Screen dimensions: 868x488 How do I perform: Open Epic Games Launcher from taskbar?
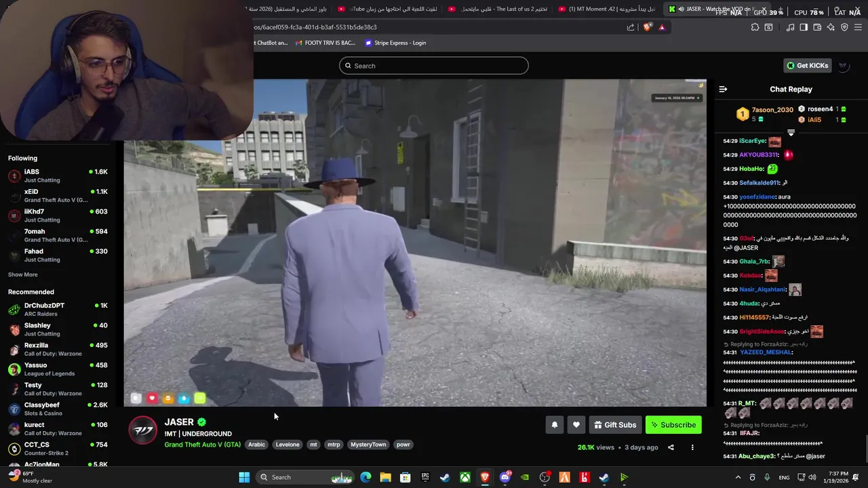(425, 477)
